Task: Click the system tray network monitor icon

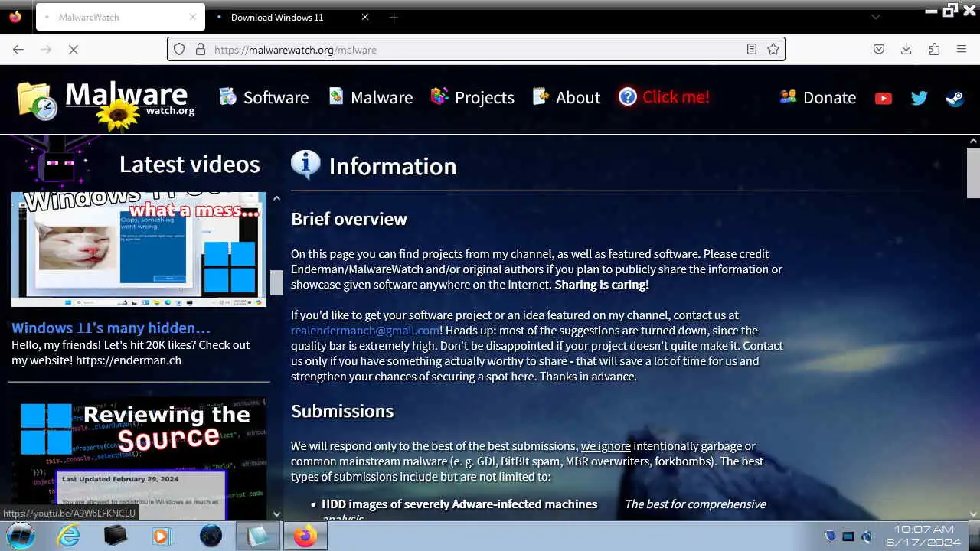Action: tap(848, 536)
